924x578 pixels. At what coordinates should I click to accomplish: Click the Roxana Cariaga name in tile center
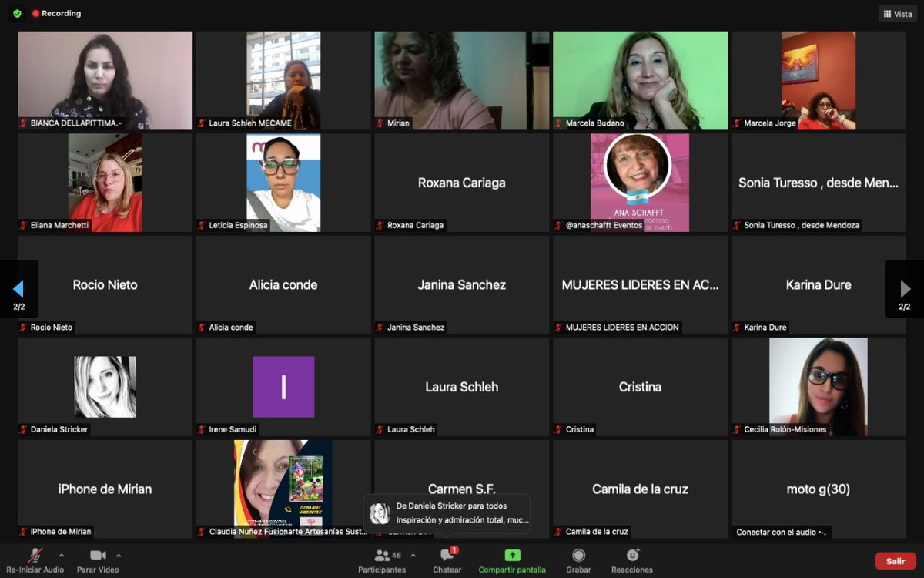(462, 183)
